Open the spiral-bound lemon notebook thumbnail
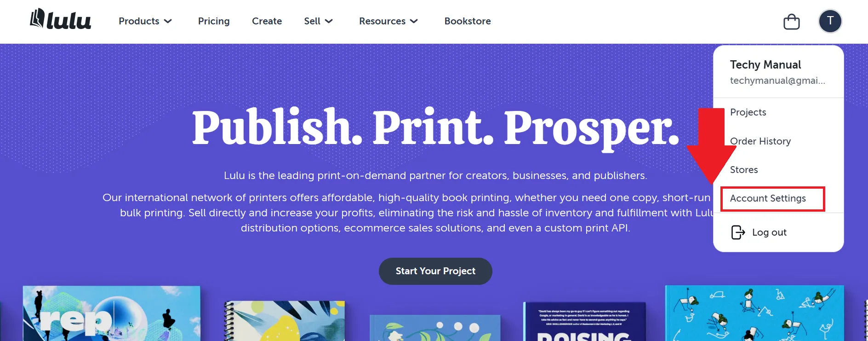 coord(285,321)
